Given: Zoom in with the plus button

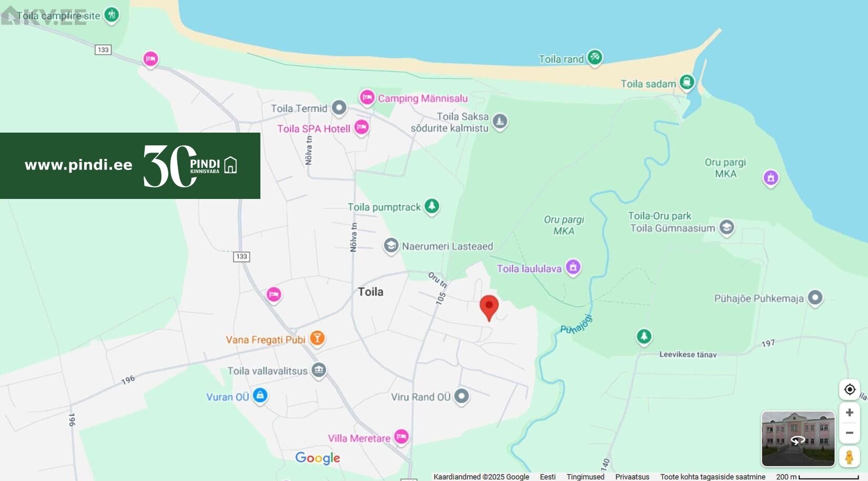Looking at the screenshot, I should click(849, 413).
